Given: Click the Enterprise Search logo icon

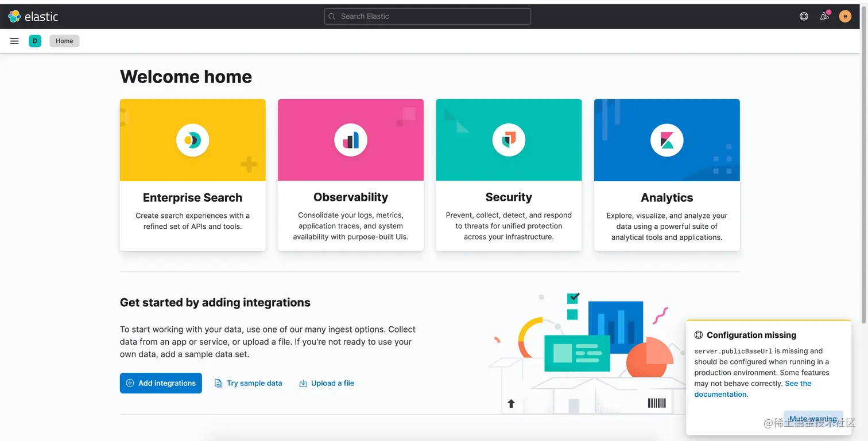Looking at the screenshot, I should pyautogui.click(x=192, y=140).
